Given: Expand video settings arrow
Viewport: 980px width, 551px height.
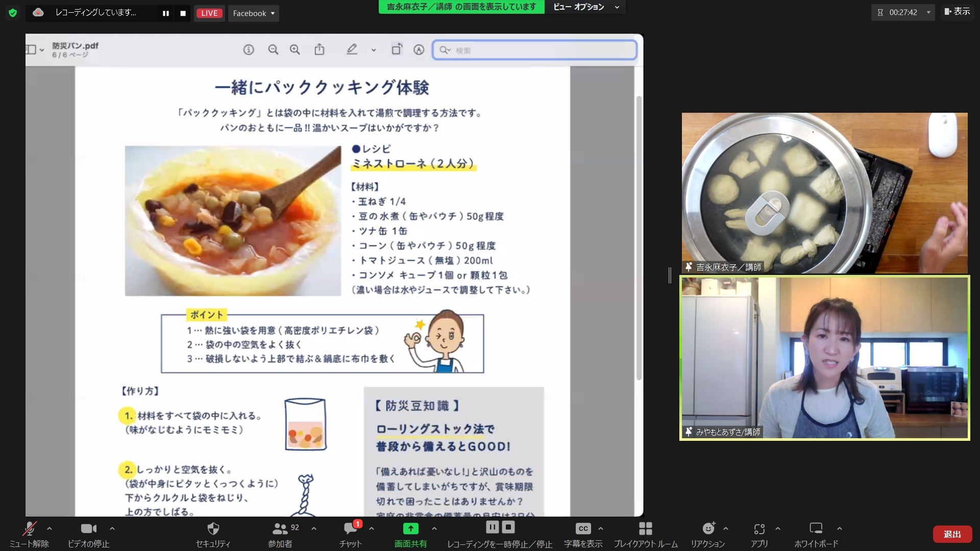Looking at the screenshot, I should 112,529.
